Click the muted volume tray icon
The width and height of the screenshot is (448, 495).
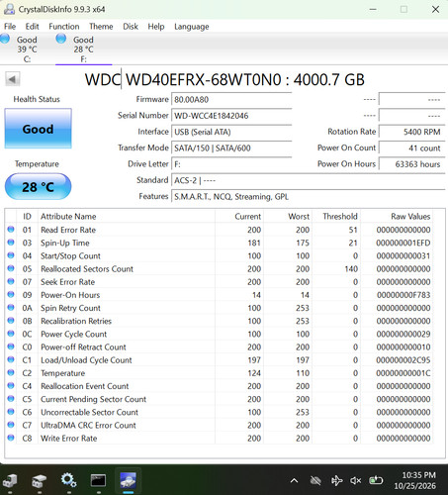[355, 480]
